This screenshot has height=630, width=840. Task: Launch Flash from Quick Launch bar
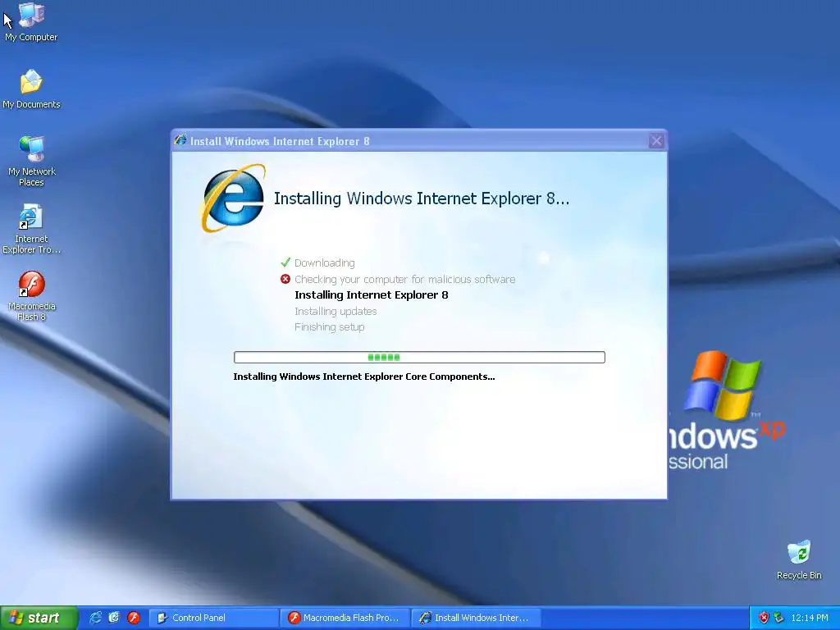(x=134, y=618)
